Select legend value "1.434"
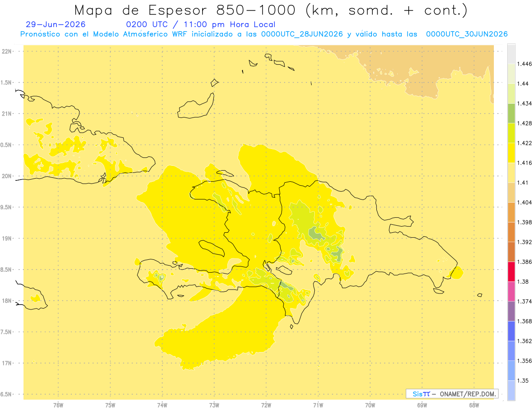This screenshot has height=411, width=532. click(x=524, y=103)
